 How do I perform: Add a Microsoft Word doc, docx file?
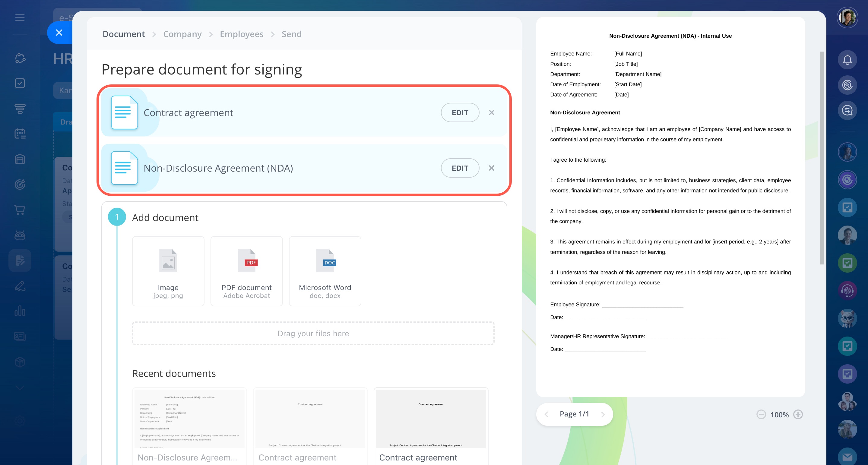325,271
